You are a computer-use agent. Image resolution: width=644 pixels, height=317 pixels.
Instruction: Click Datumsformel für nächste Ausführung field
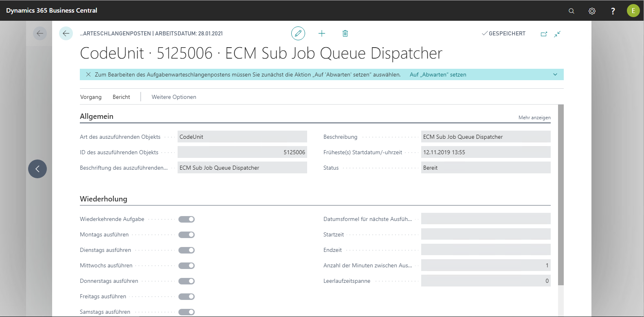point(486,219)
